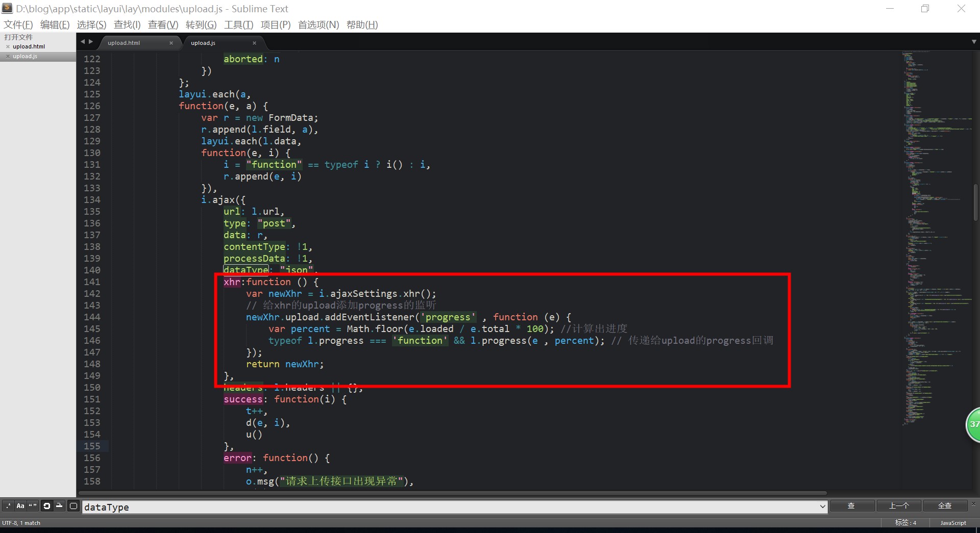Click the 全查 find all button
This screenshot has height=533, width=980.
point(945,506)
